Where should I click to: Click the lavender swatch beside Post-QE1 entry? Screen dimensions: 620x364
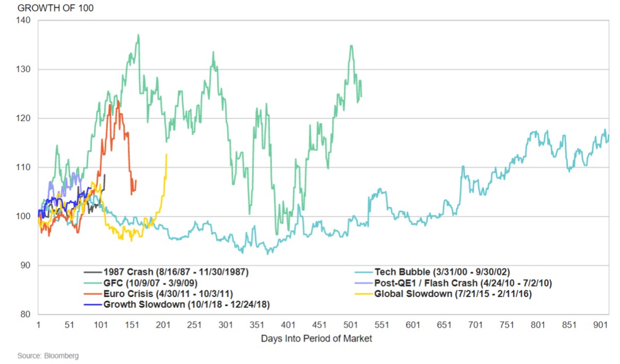click(x=363, y=283)
